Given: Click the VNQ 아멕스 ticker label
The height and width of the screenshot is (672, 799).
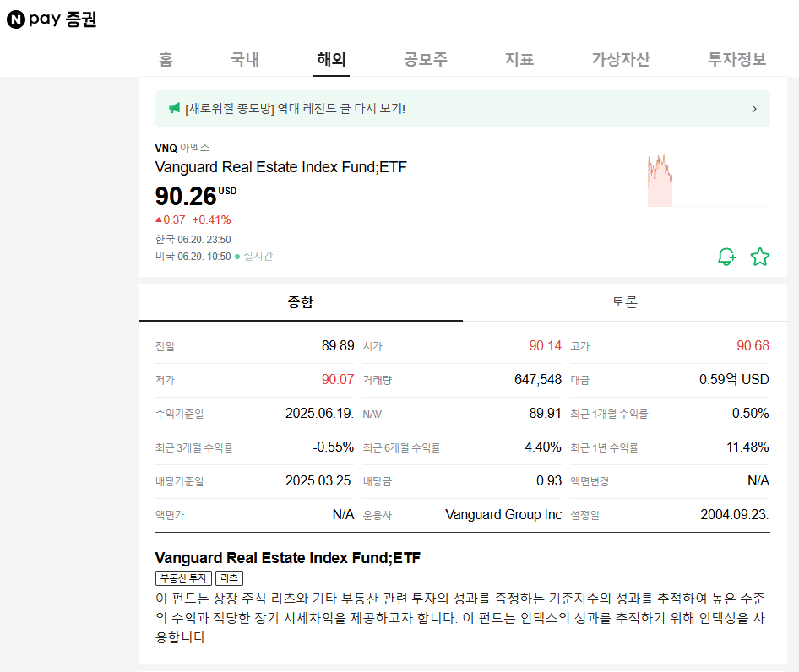Looking at the screenshot, I should [181, 147].
